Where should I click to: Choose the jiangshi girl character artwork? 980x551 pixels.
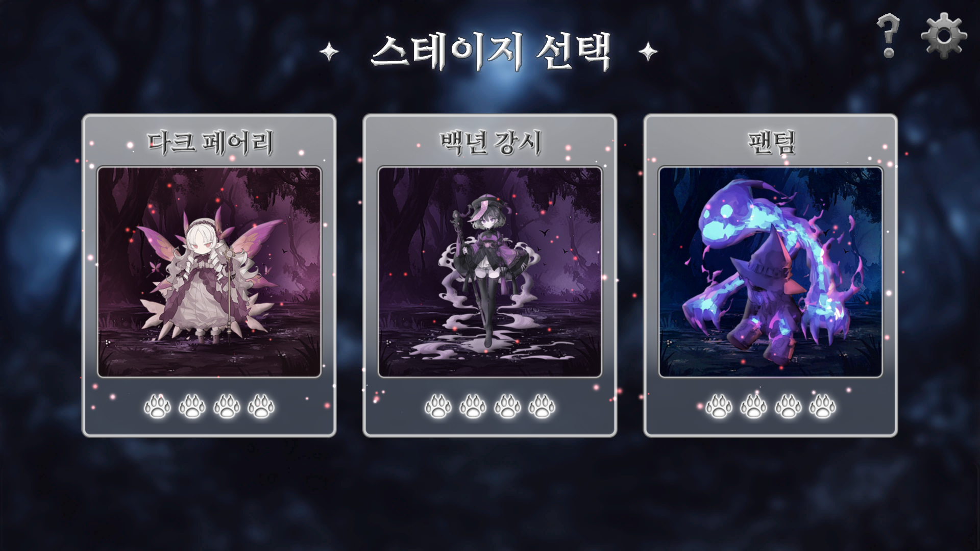point(490,272)
